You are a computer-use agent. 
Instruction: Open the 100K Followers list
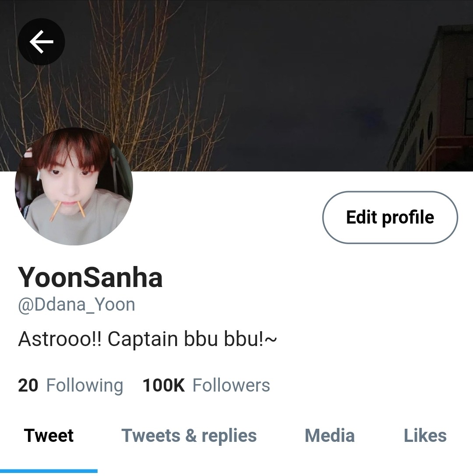[206, 385]
